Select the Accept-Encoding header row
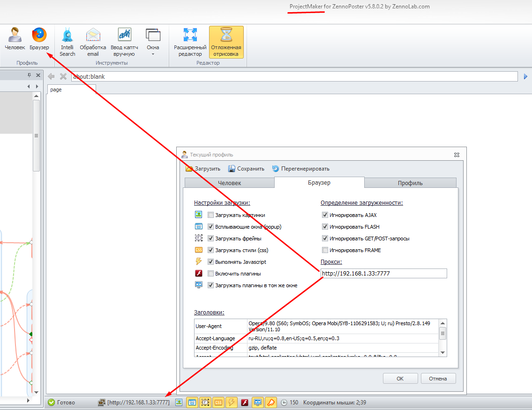The image size is (532, 410). click(x=316, y=348)
